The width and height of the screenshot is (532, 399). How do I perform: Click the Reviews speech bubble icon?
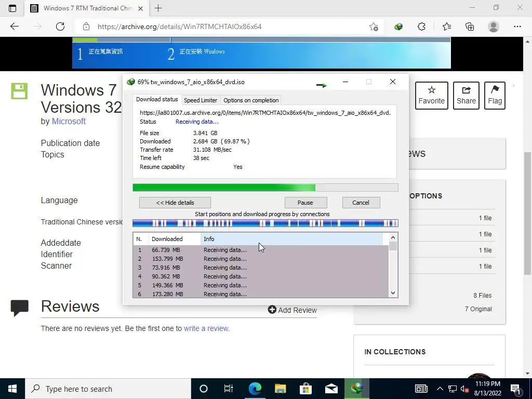19,308
